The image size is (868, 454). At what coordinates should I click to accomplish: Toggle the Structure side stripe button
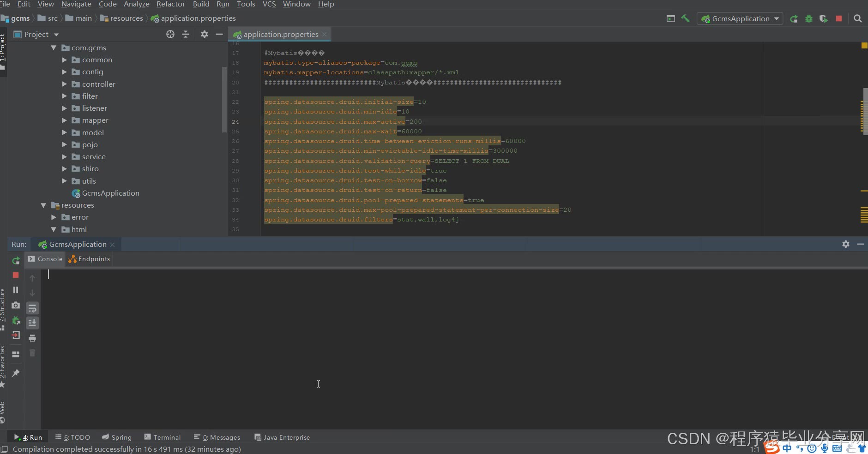coord(3,309)
